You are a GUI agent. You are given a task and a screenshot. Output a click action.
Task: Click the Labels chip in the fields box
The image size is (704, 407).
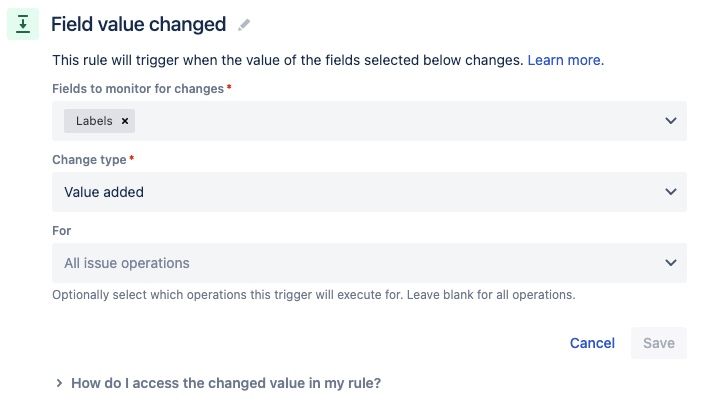click(94, 121)
